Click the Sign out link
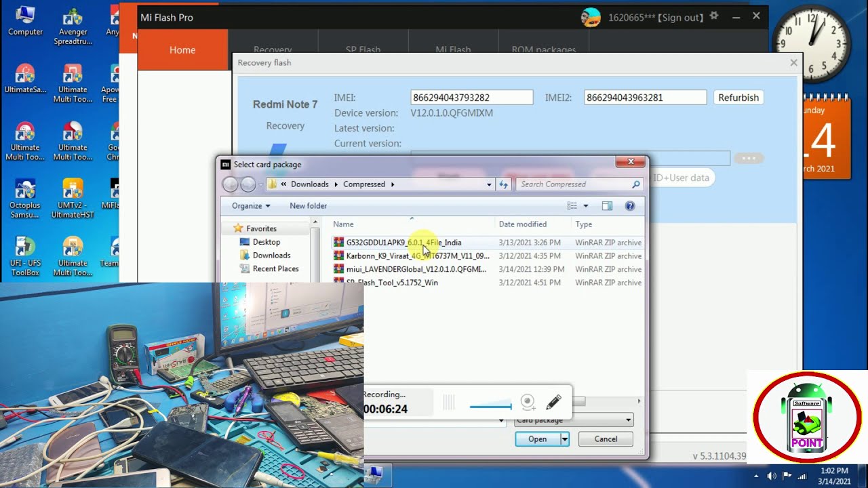868x488 pixels. [681, 18]
